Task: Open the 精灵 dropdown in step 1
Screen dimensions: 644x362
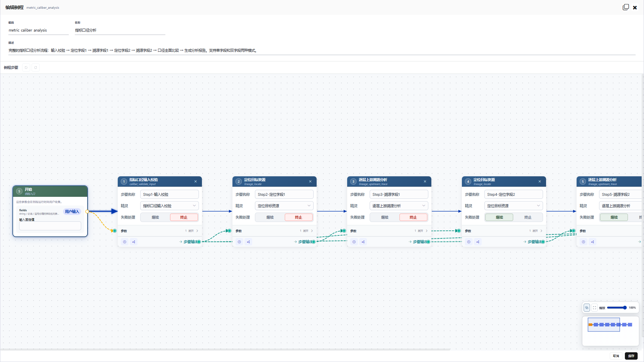Action: click(169, 206)
